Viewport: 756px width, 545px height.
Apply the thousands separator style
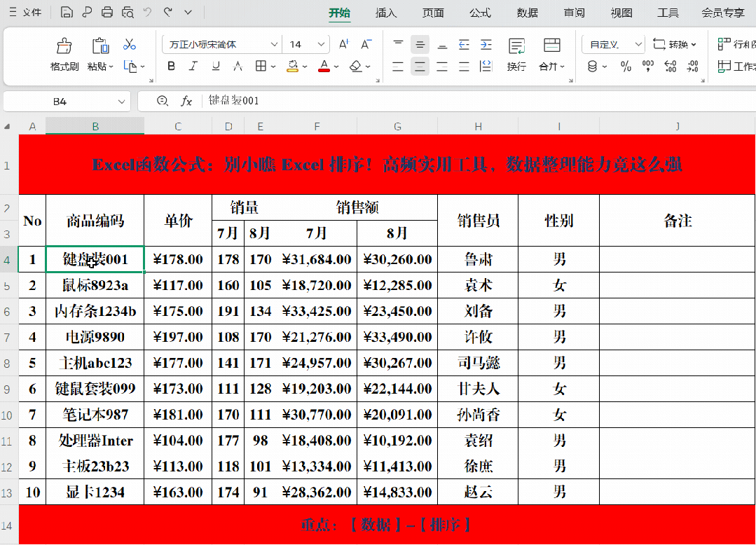[x=648, y=66]
